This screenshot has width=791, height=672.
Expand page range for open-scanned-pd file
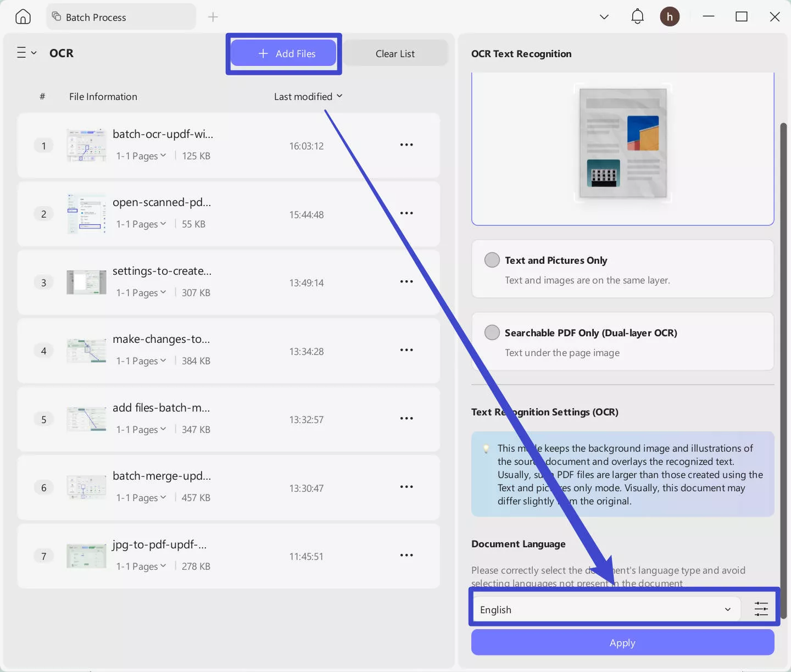141,224
